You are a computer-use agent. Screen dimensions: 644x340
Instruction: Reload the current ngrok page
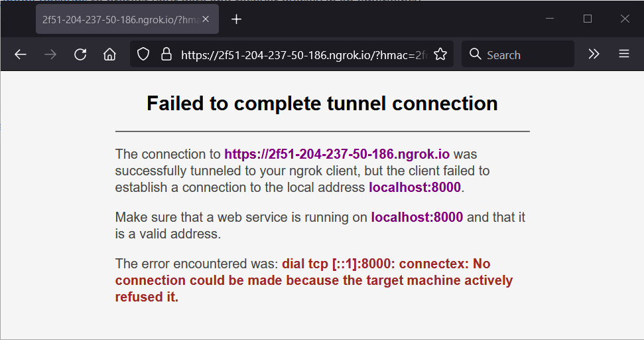click(x=80, y=55)
